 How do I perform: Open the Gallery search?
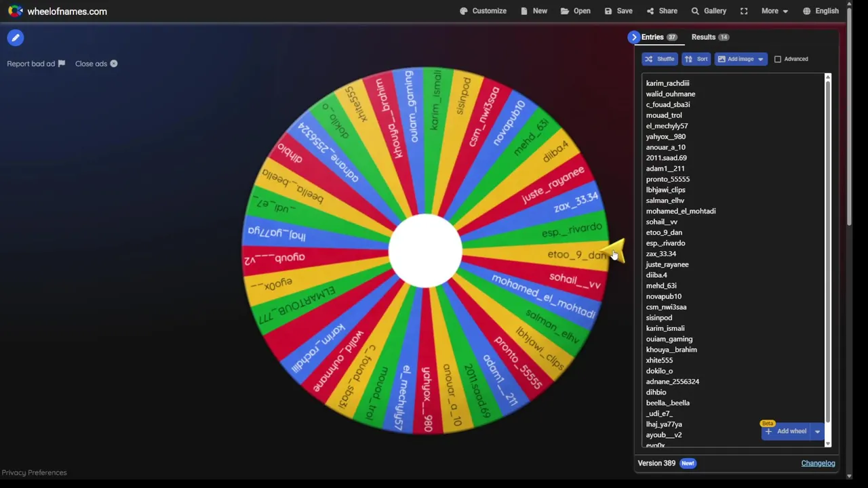tap(709, 11)
